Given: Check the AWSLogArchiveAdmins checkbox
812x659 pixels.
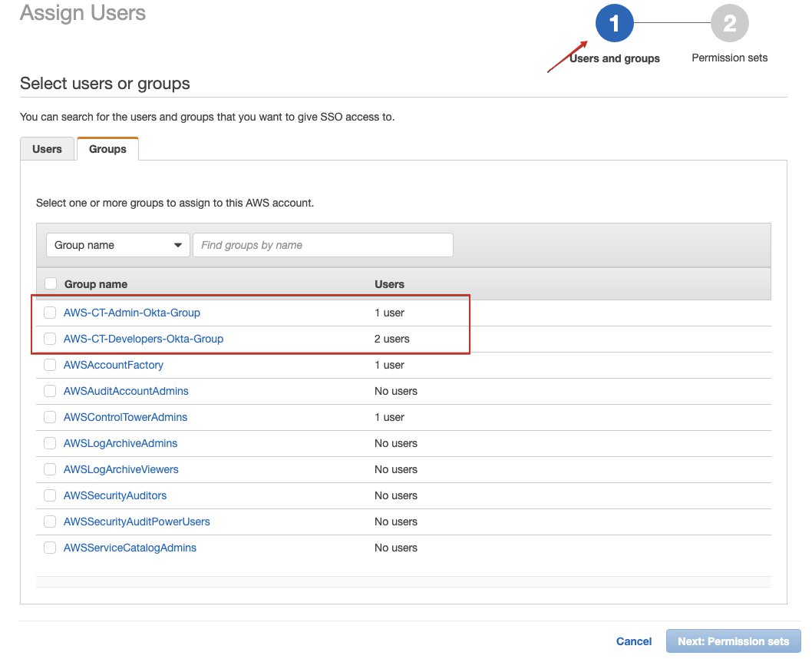Looking at the screenshot, I should pos(50,443).
